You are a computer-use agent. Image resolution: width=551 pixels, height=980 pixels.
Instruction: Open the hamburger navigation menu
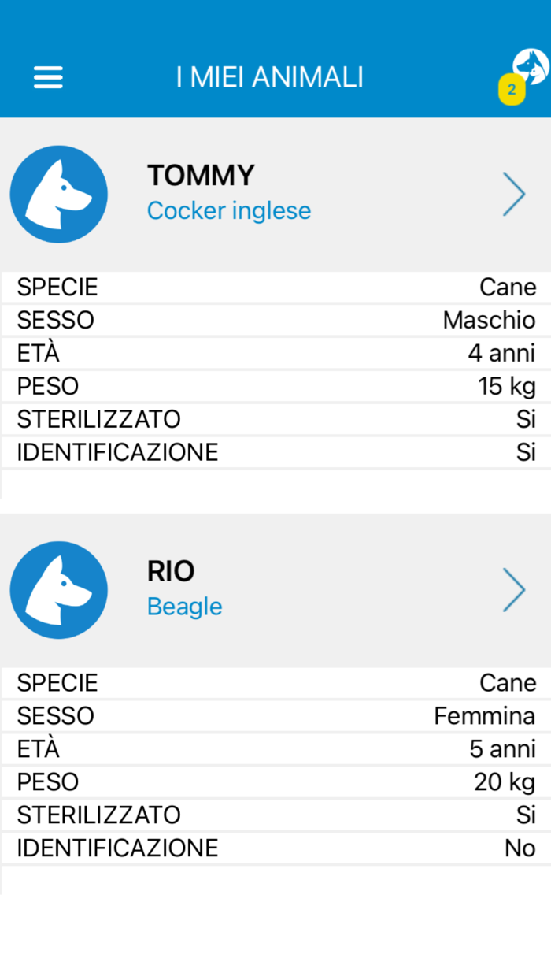coord(48,76)
